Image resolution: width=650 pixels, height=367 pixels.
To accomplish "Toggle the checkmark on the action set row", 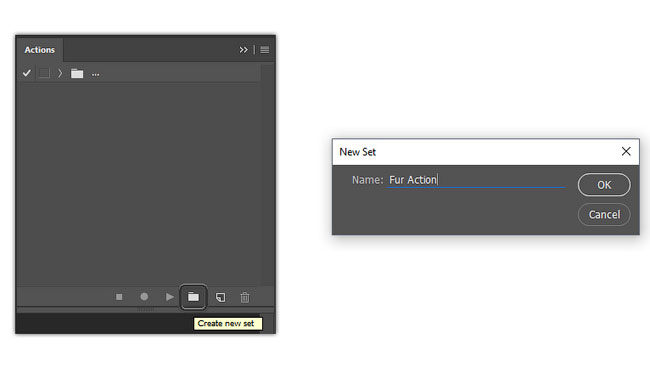I will (x=27, y=73).
